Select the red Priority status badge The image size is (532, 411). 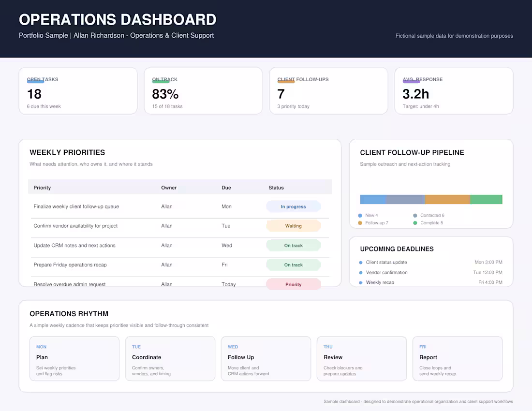293,284
